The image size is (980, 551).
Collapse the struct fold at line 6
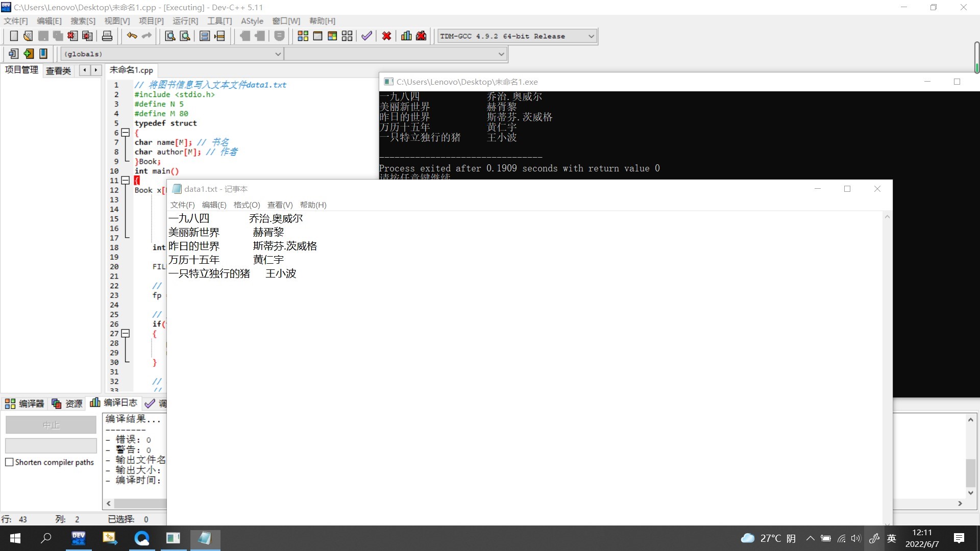(x=125, y=133)
